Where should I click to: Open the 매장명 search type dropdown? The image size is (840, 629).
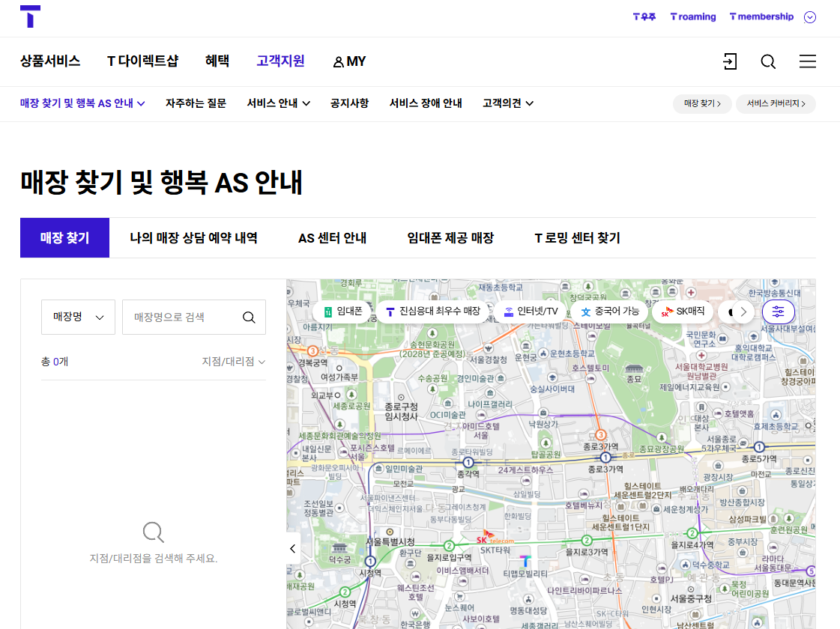pos(78,317)
